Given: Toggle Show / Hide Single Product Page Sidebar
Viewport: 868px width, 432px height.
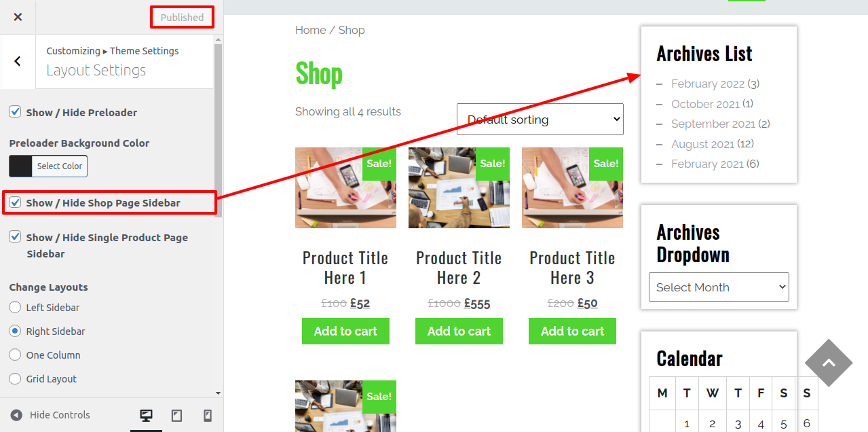Looking at the screenshot, I should [15, 236].
